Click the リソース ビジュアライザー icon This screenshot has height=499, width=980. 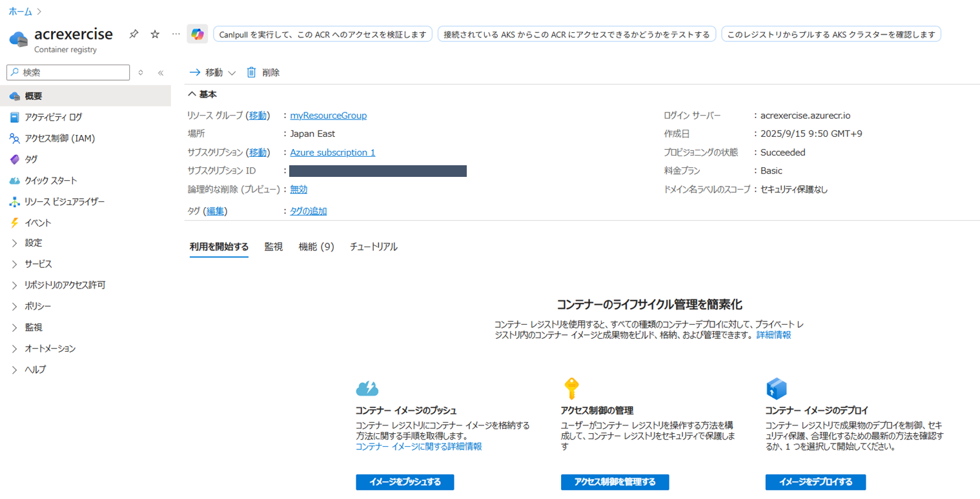point(15,202)
